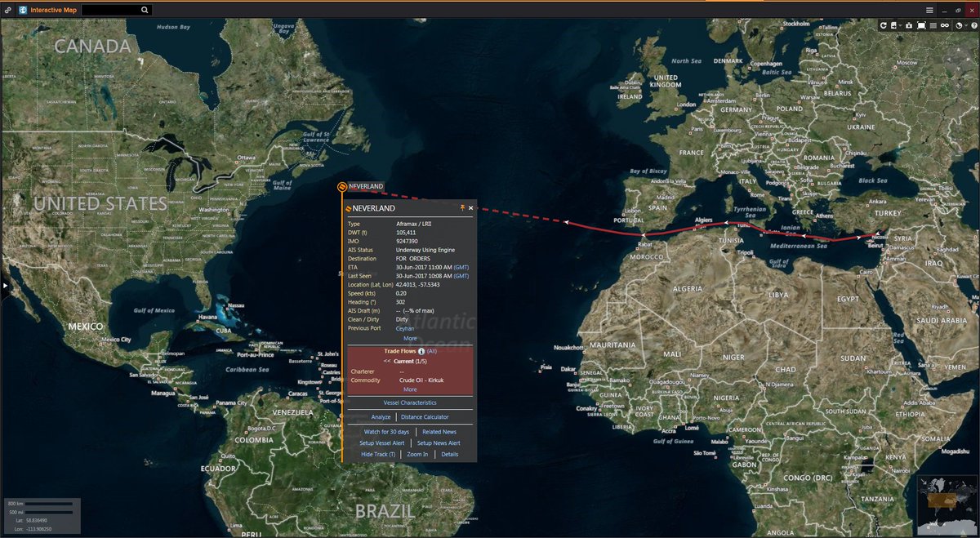The height and width of the screenshot is (538, 980).
Task: Click the Analyze link
Action: tap(381, 417)
